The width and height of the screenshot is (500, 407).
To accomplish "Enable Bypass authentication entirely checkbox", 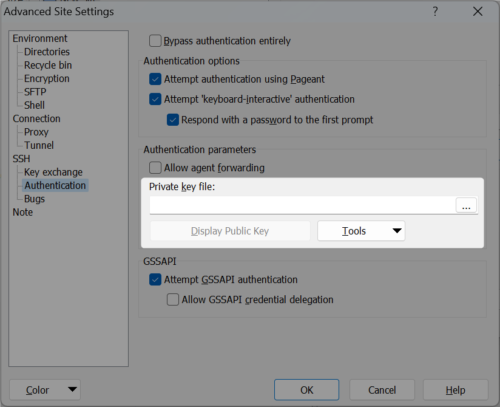I will (x=155, y=41).
